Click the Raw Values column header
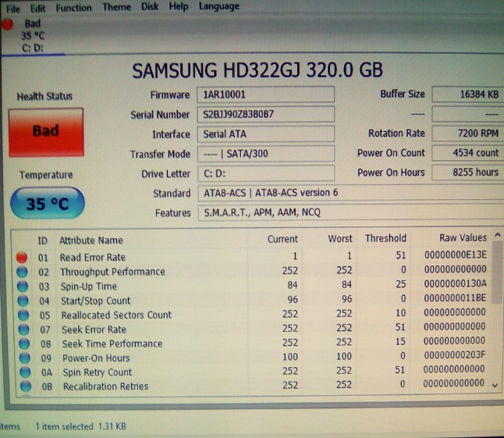This screenshot has height=438, width=504. click(x=462, y=237)
